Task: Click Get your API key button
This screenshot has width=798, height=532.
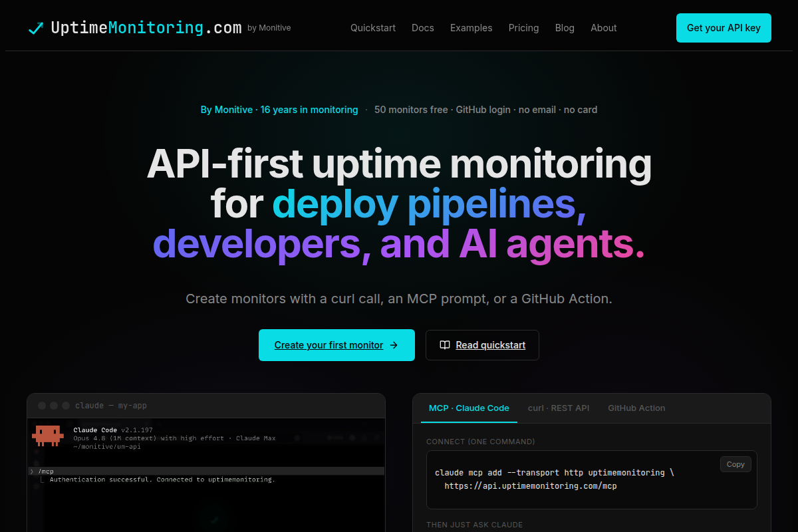Action: pos(724,28)
